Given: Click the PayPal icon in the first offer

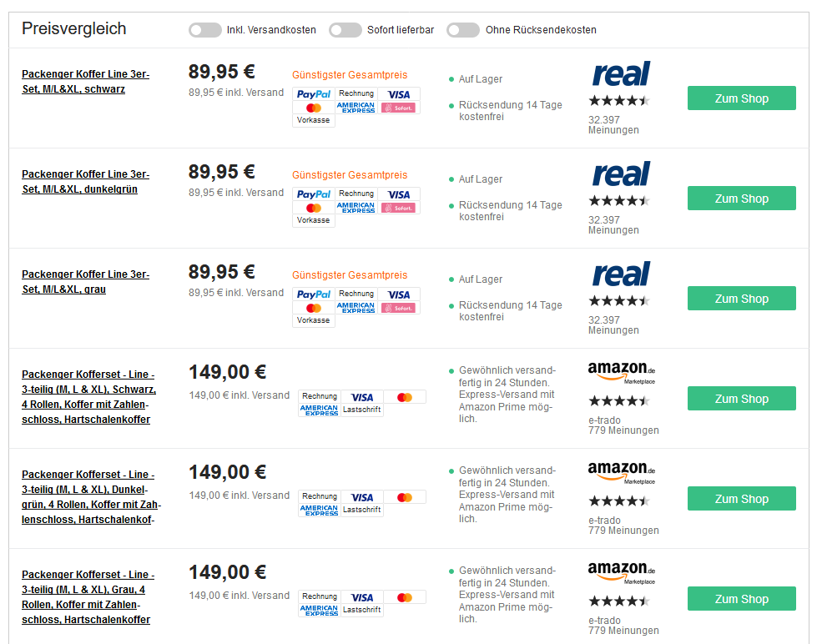Looking at the screenshot, I should tap(314, 94).
